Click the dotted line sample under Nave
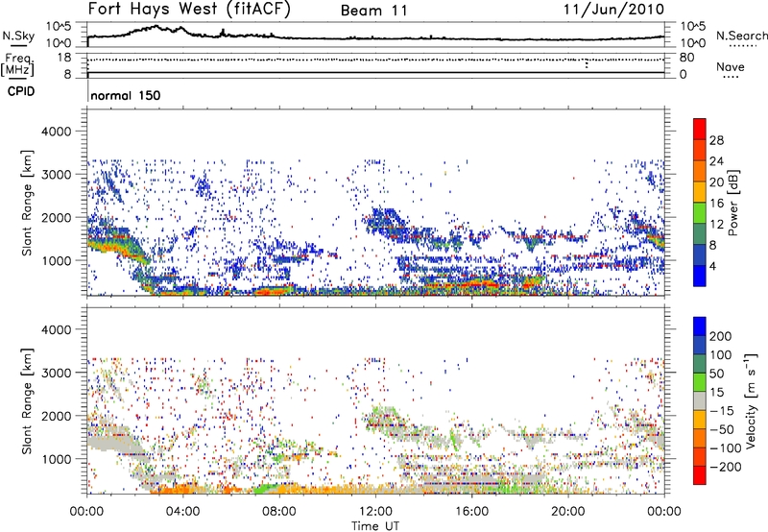 tap(731, 78)
